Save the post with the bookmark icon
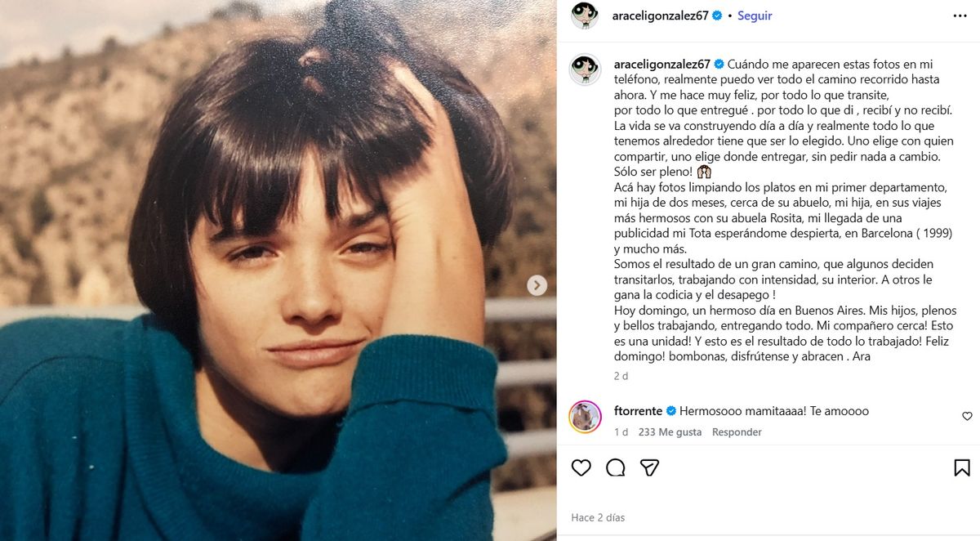The width and height of the screenshot is (980, 541). click(962, 467)
